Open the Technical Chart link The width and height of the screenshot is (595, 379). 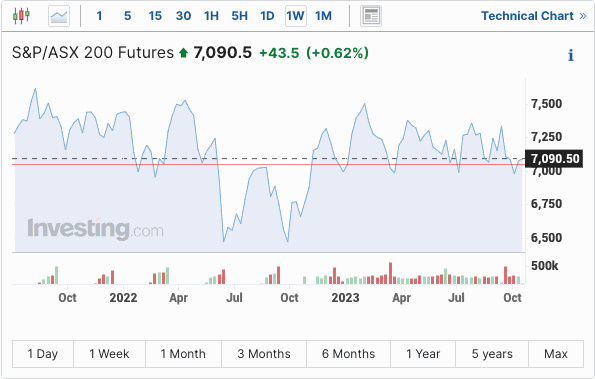534,16
